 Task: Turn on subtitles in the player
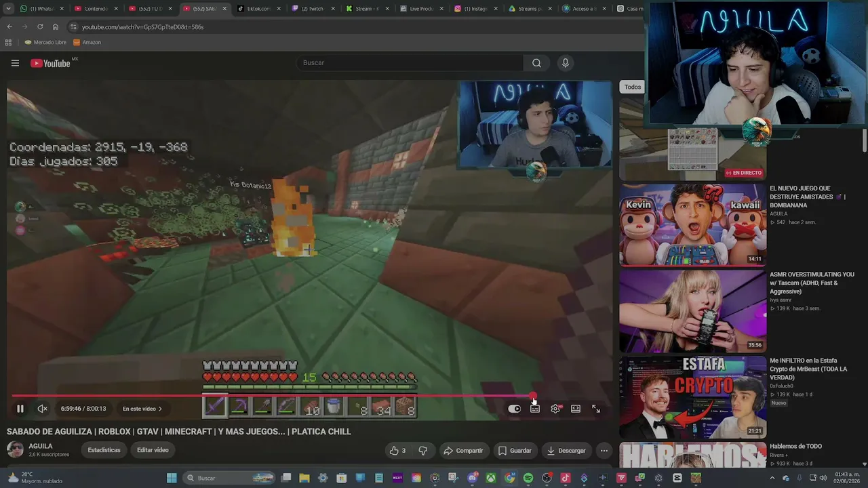(535, 409)
